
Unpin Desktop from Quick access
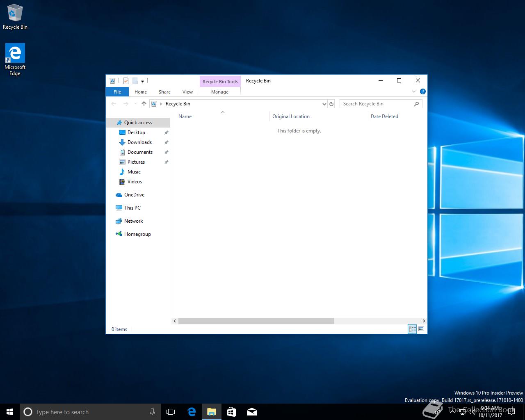click(166, 132)
